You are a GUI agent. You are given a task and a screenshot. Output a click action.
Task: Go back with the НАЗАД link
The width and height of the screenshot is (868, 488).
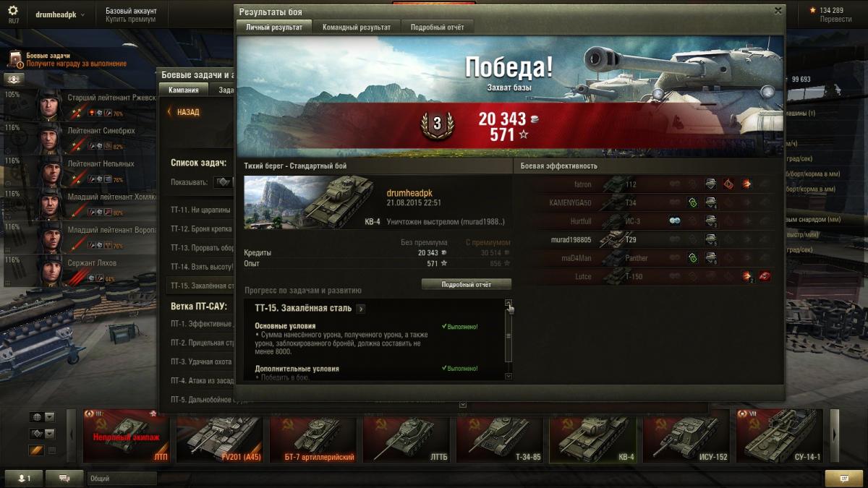coord(183,112)
